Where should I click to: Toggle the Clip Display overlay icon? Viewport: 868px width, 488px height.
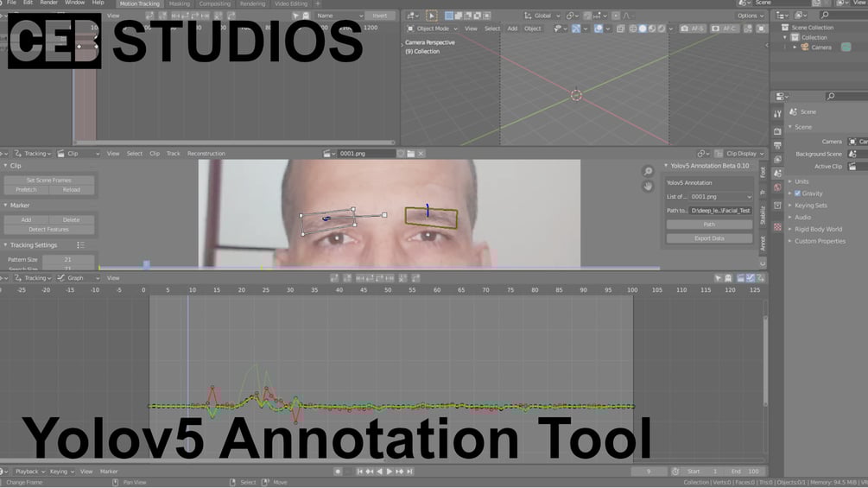tap(719, 153)
